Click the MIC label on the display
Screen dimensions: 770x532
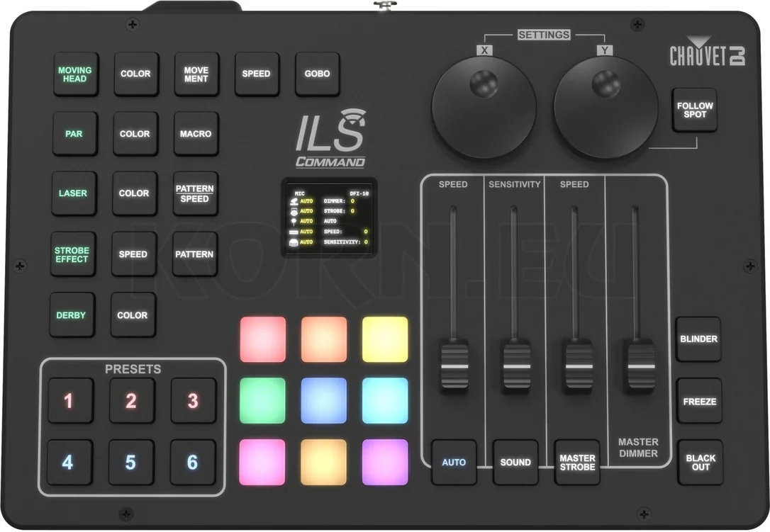(299, 193)
